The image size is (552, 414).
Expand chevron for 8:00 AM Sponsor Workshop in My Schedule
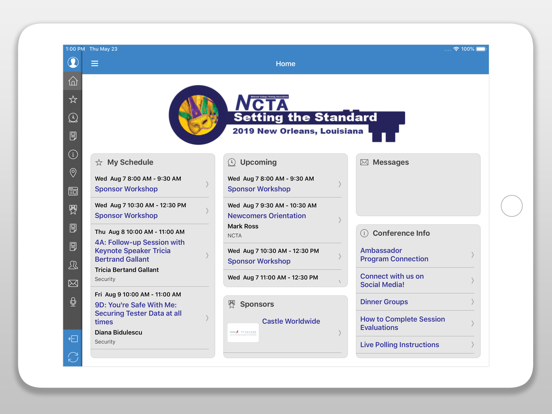tap(207, 184)
